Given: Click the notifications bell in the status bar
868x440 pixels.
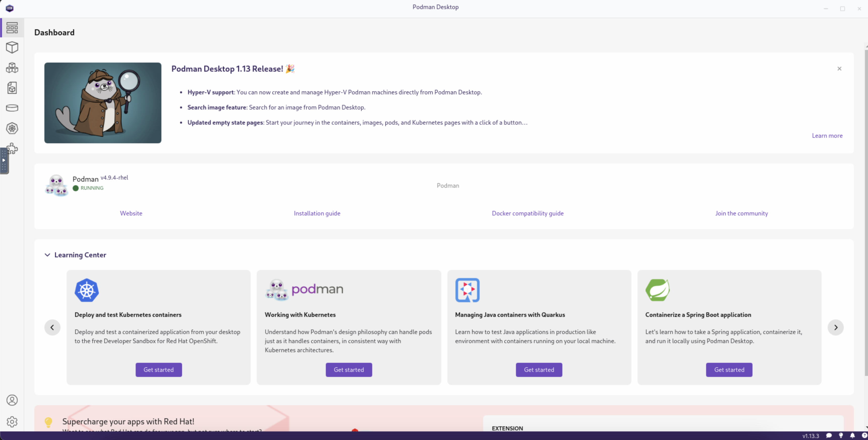Looking at the screenshot, I should pyautogui.click(x=853, y=436).
